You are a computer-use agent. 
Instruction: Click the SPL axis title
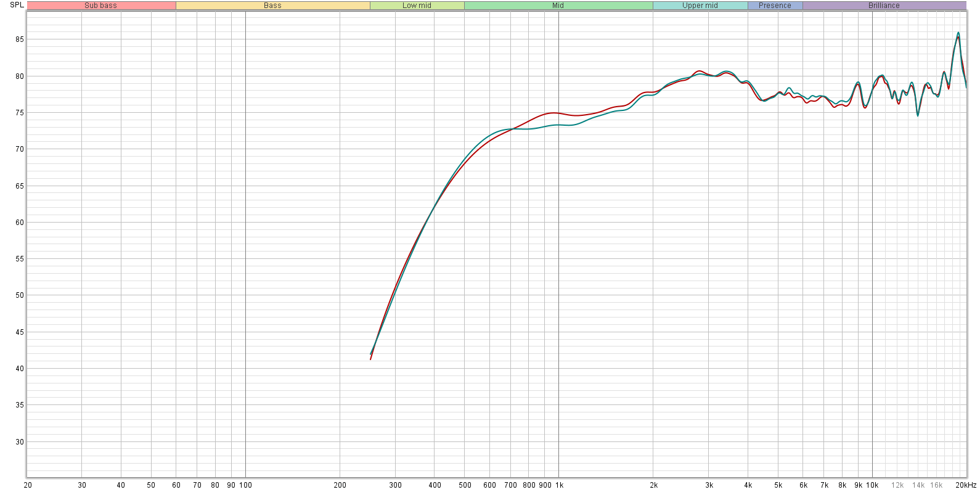(17, 5)
